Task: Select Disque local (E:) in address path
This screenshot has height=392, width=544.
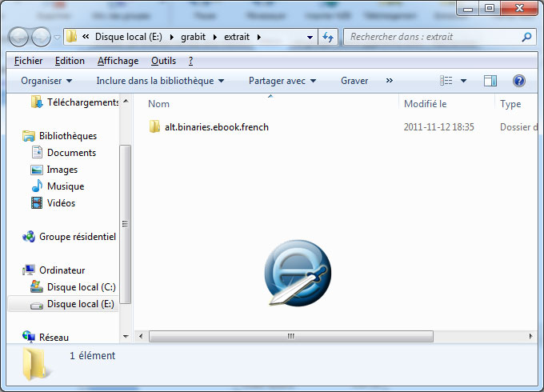Action: tap(128, 37)
